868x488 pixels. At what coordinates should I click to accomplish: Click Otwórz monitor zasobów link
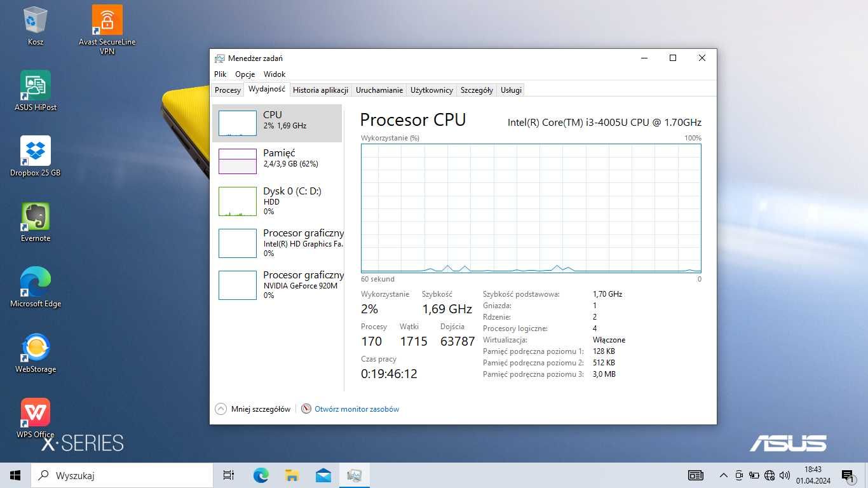356,409
